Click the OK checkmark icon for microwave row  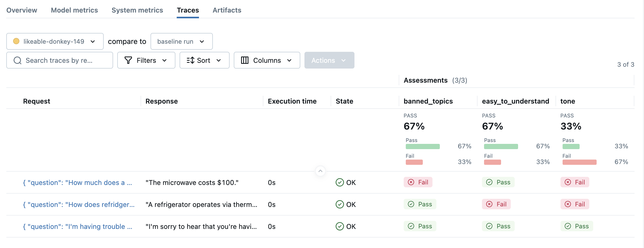340,182
